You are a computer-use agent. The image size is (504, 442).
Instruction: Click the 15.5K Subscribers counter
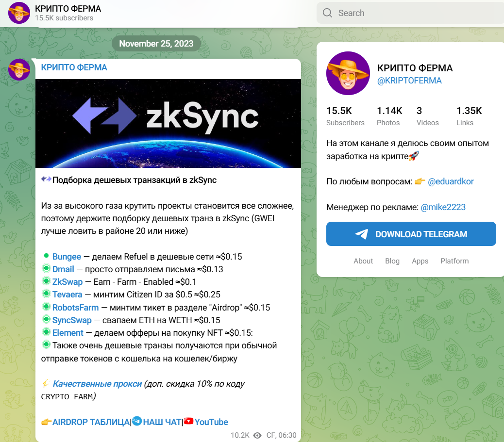pos(345,116)
